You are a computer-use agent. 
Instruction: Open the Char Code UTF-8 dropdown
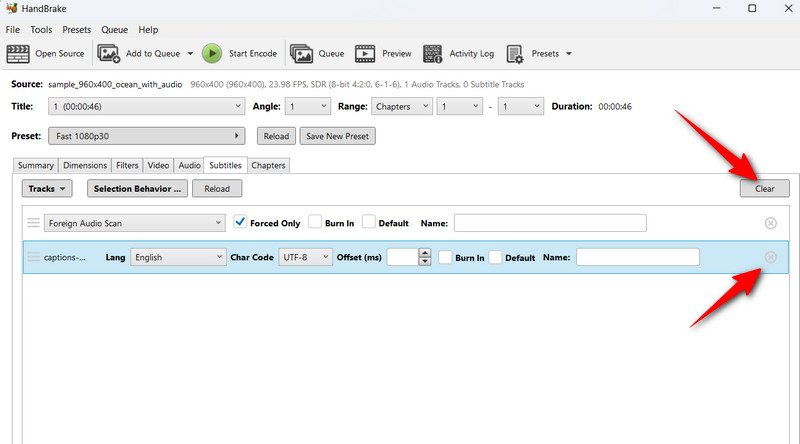point(305,257)
